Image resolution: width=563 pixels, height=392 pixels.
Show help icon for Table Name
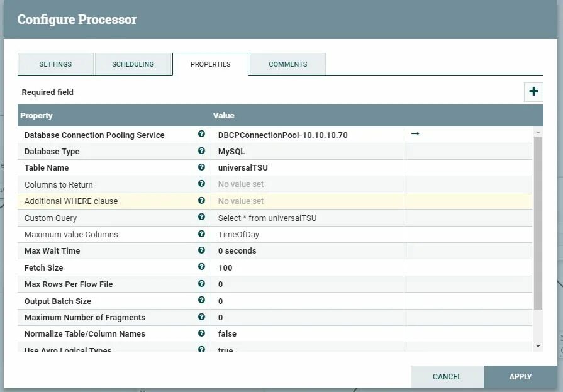click(x=201, y=167)
